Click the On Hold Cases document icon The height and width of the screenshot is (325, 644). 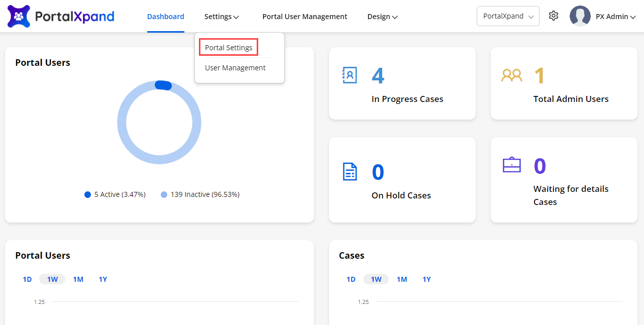tap(350, 171)
